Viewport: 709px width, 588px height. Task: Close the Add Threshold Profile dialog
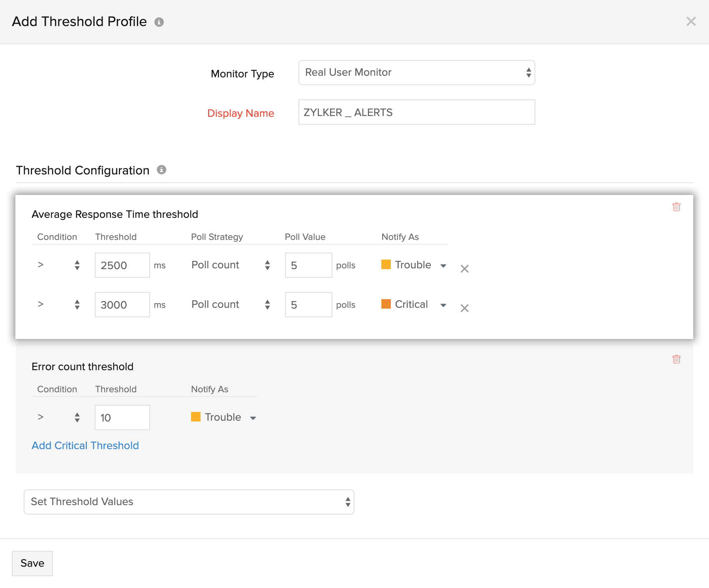tap(691, 21)
